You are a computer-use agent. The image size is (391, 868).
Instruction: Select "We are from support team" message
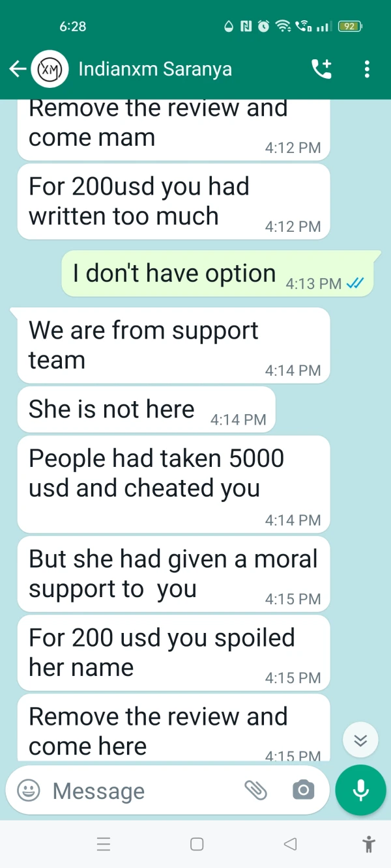pos(173,344)
